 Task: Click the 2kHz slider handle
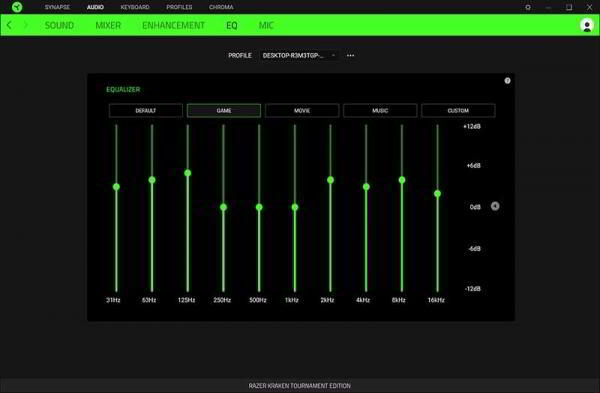(x=330, y=180)
